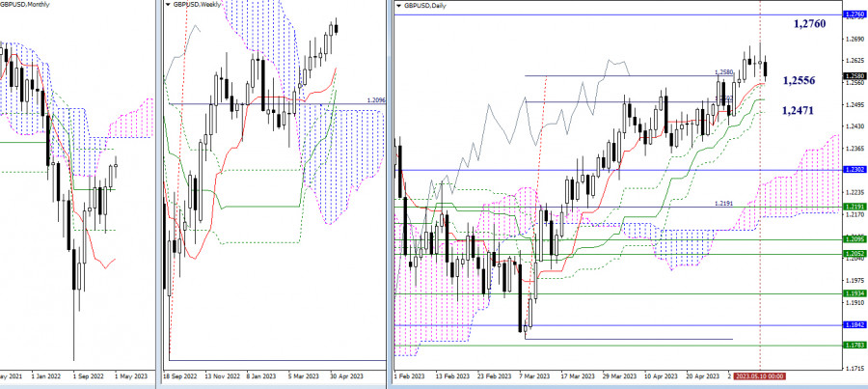
Task: Click the 1.2096 level label on Weekly chart
Action: click(376, 100)
